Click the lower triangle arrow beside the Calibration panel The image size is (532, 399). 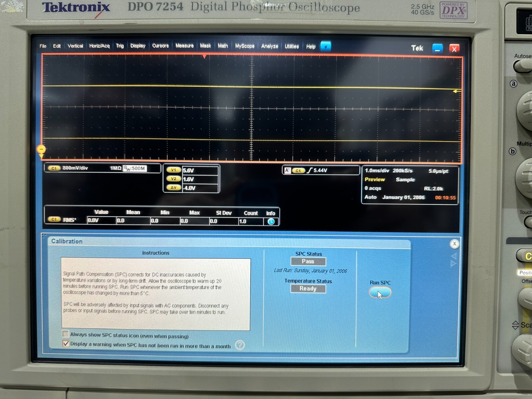point(454,264)
